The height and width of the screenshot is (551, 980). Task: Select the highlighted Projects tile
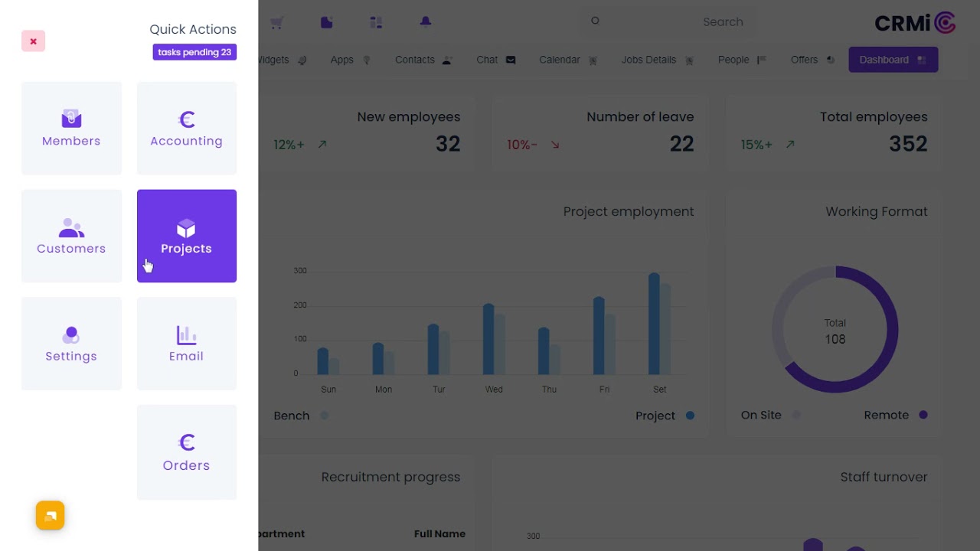[187, 236]
